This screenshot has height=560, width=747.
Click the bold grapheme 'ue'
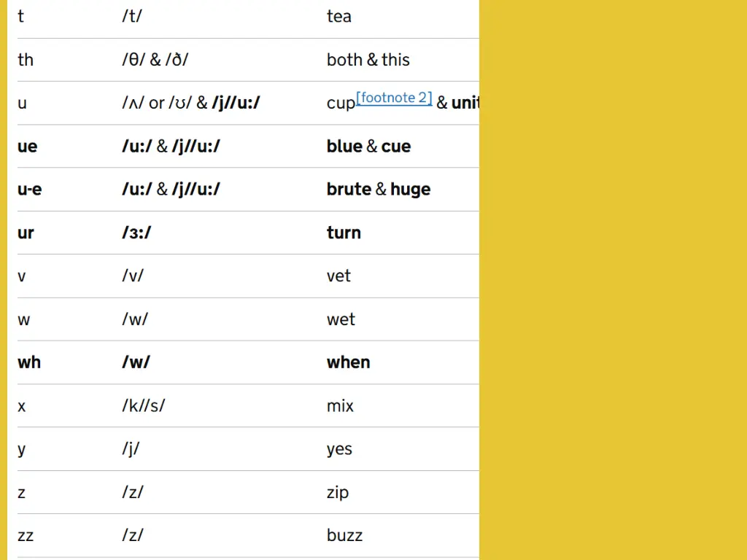28,147
